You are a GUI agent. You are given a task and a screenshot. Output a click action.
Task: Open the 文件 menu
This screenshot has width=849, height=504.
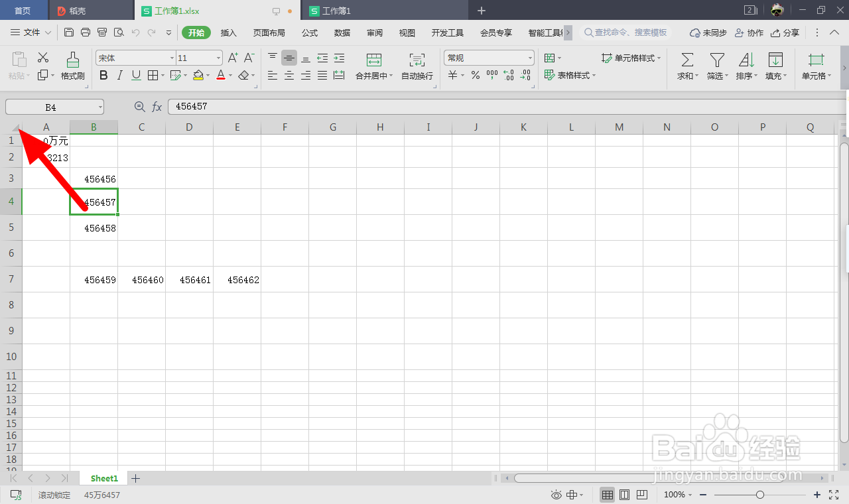(x=31, y=32)
